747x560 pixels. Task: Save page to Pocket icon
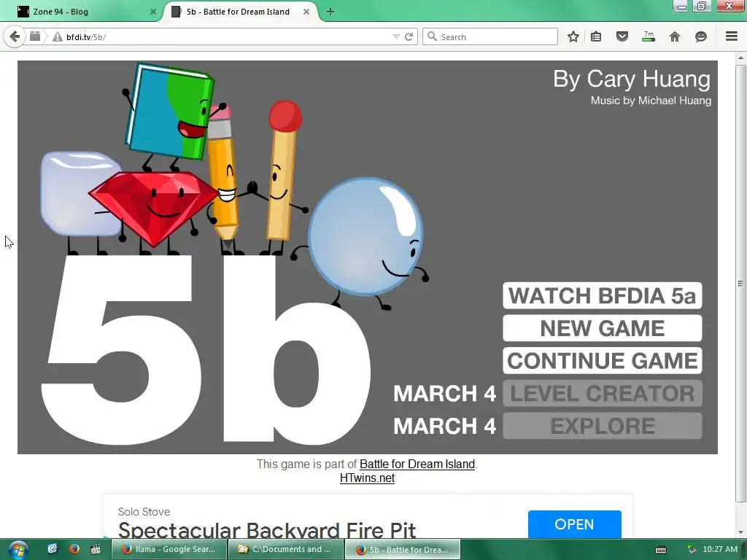[622, 36]
